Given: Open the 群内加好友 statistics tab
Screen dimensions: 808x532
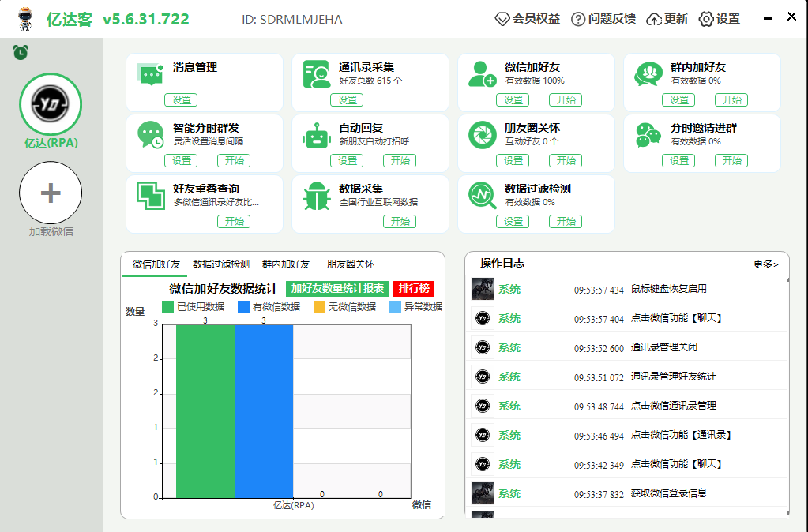Looking at the screenshot, I should (286, 264).
